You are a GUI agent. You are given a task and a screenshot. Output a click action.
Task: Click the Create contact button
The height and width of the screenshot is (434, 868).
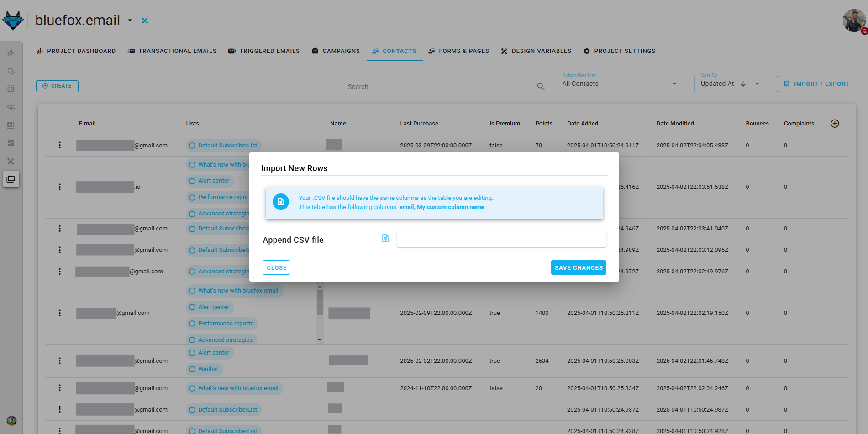57,86
